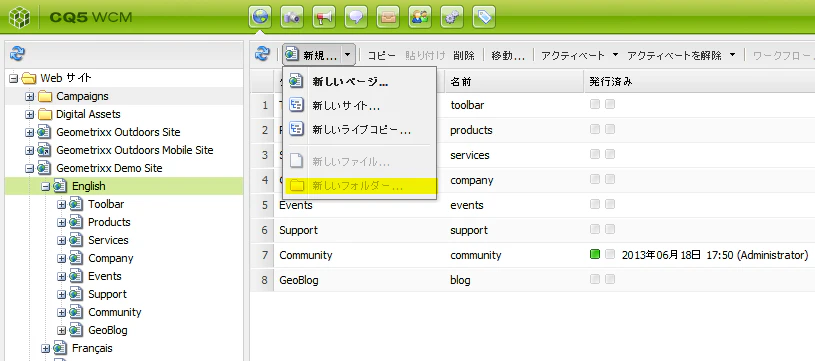Click the Toolbar page icon in tree

76,204
